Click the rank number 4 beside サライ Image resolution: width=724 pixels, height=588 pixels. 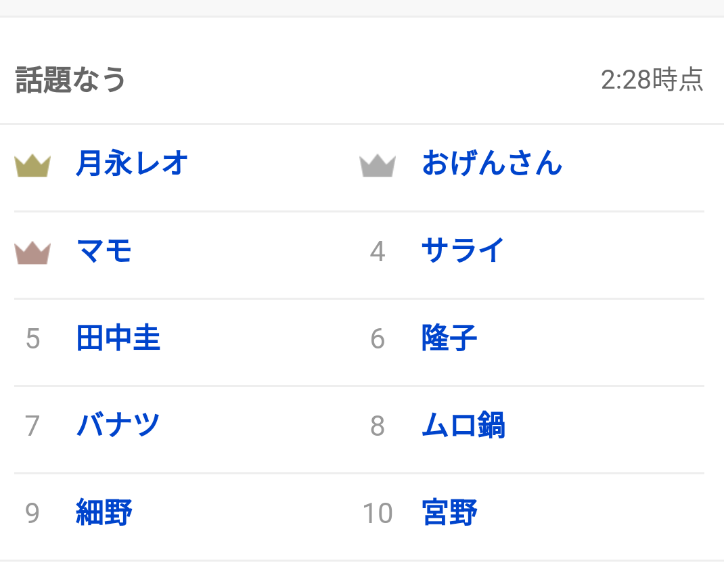[x=378, y=252]
